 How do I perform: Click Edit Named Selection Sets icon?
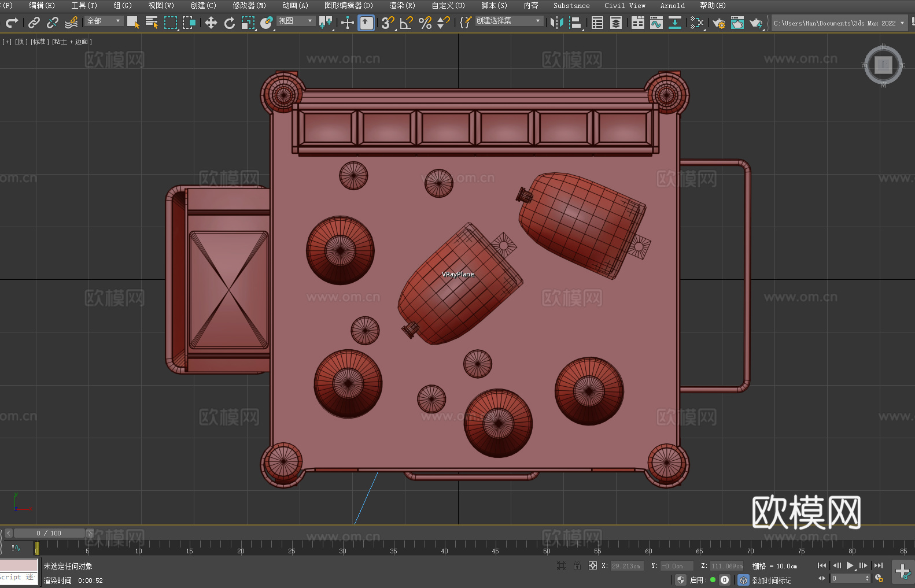coord(466,23)
